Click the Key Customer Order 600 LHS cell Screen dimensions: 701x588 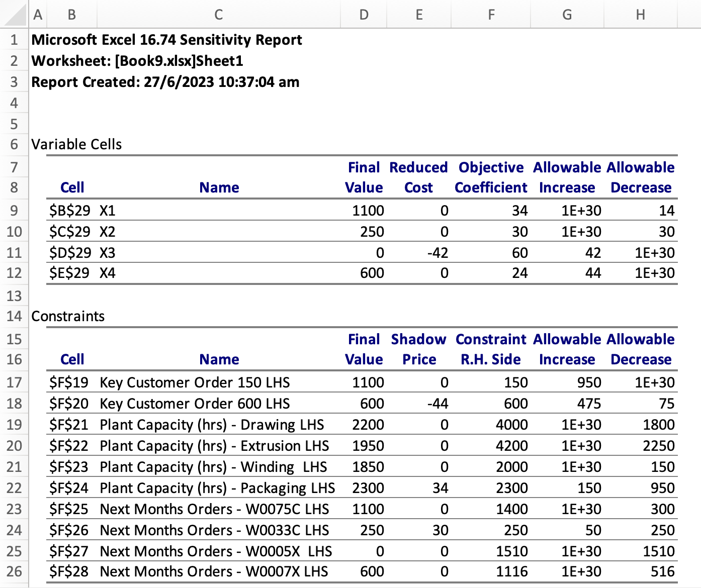[195, 404]
